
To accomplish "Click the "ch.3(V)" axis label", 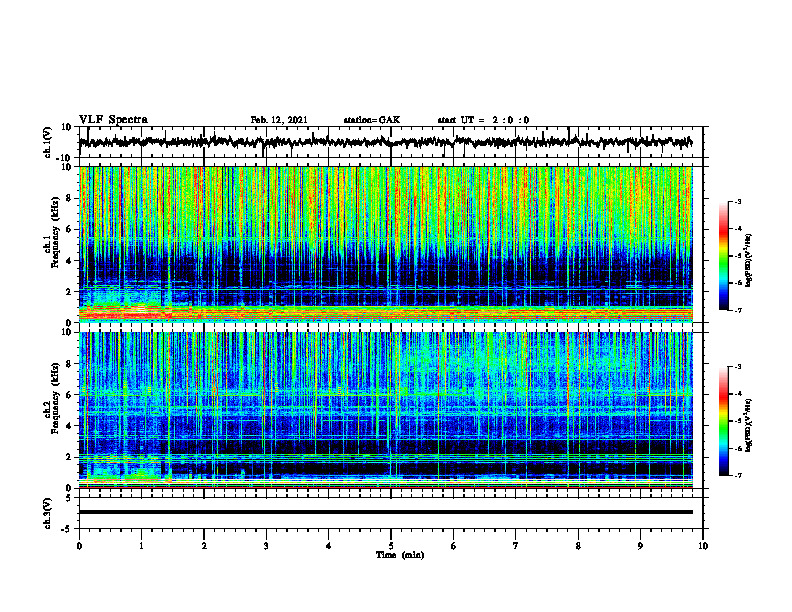I will pos(48,513).
